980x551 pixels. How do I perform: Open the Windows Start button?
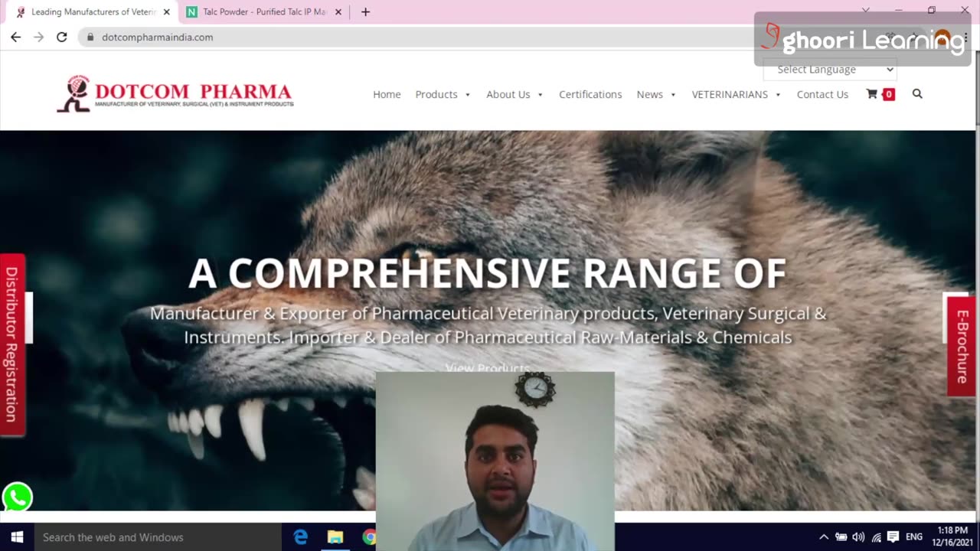(17, 537)
